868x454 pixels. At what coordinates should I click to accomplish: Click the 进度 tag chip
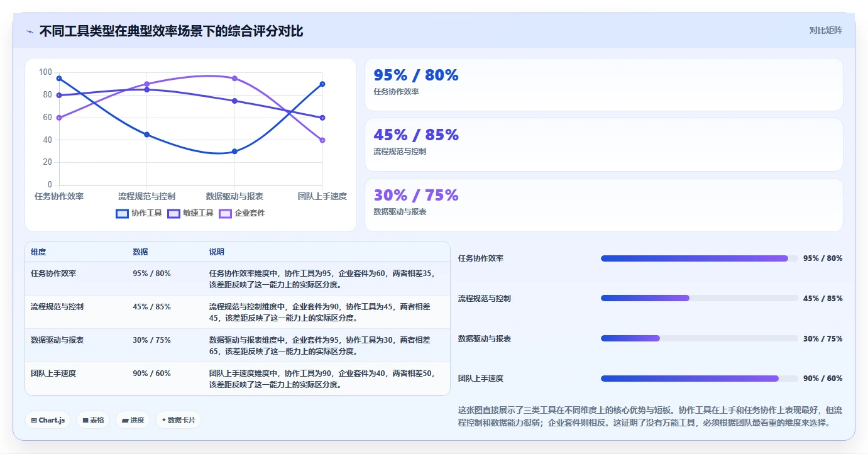pos(133,420)
